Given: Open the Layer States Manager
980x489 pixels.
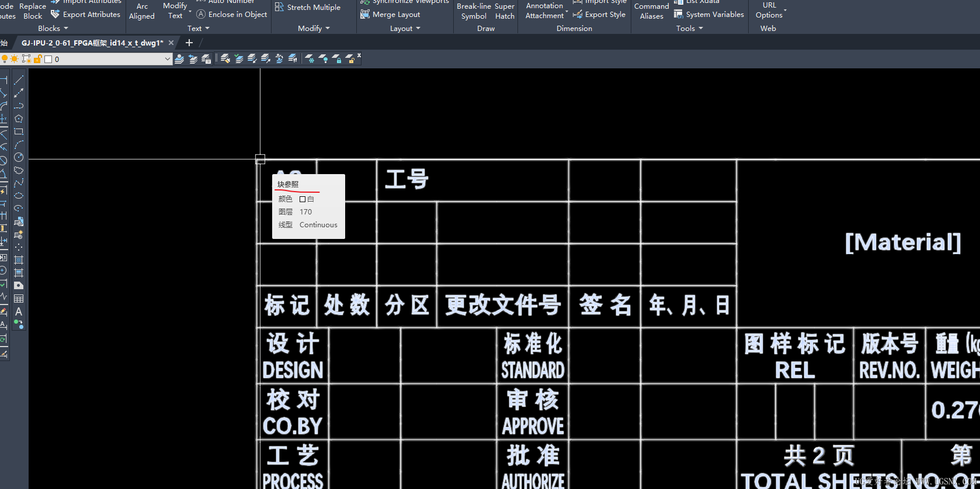Looking at the screenshot, I should click(x=206, y=59).
